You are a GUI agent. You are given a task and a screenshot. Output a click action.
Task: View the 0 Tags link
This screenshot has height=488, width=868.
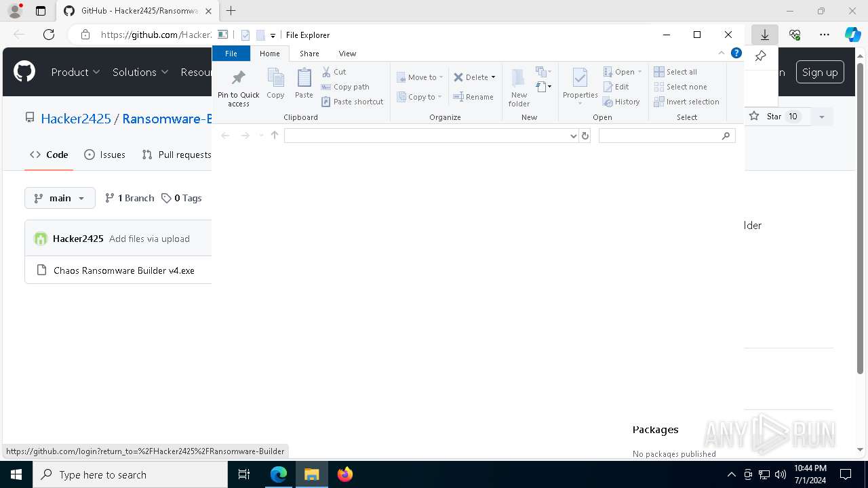pos(181,198)
